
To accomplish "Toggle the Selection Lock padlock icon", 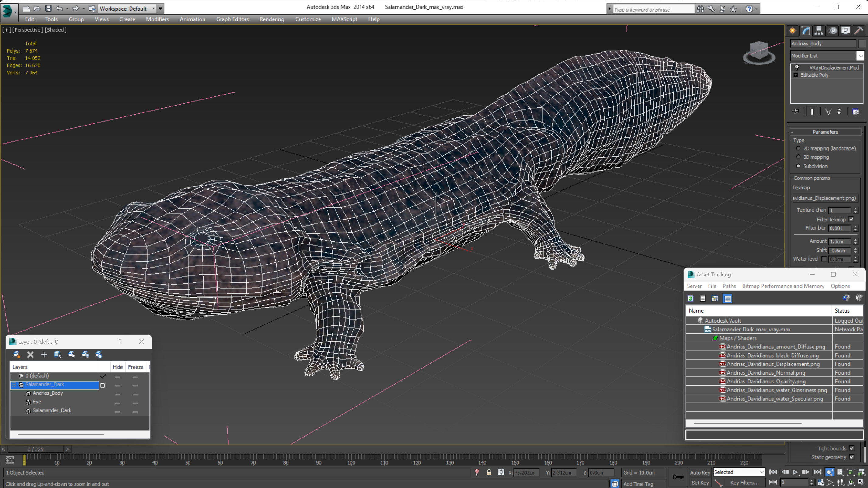I will coord(489,472).
